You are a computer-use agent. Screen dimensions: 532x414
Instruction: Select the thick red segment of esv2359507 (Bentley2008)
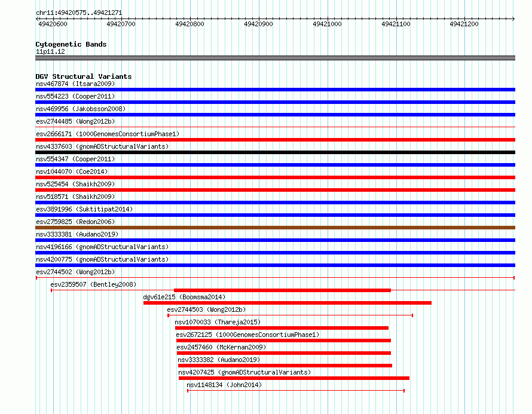[282, 290]
